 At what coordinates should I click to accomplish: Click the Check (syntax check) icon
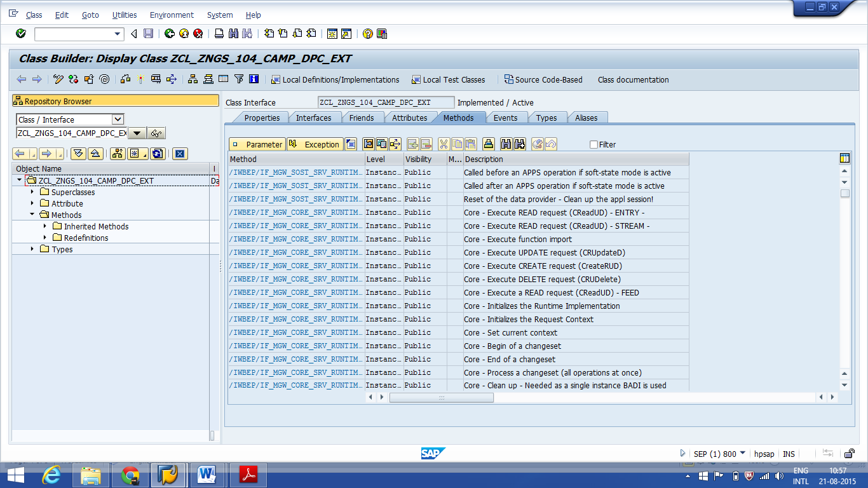coord(72,79)
